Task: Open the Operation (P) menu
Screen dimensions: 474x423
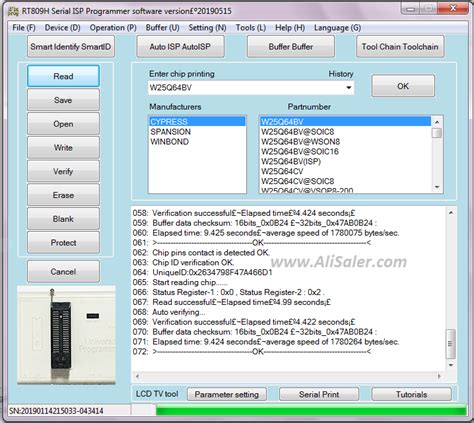Action: [113, 28]
